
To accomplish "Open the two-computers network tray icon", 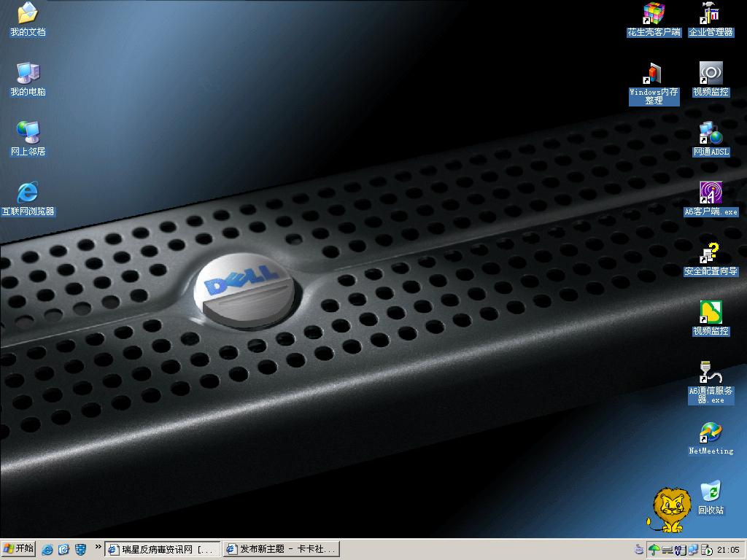I will click(693, 550).
